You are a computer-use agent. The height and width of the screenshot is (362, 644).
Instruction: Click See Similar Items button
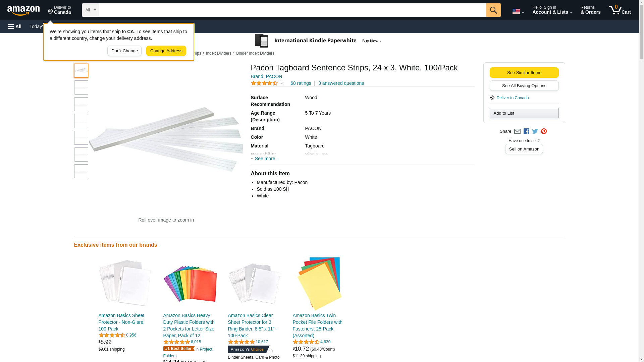tap(524, 73)
